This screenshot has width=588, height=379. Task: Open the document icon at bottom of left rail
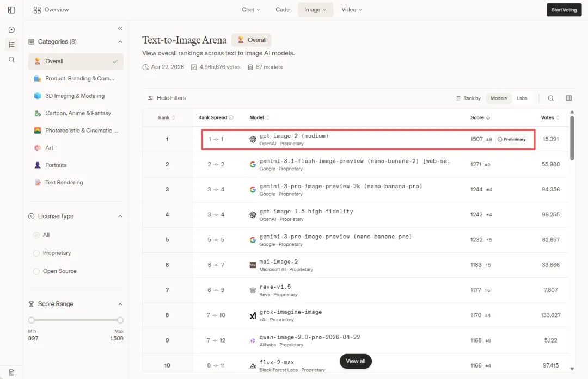[x=11, y=372]
